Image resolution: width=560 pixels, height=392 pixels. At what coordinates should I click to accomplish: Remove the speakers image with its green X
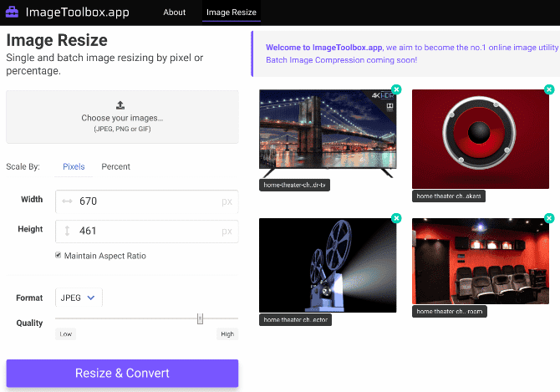coord(549,89)
